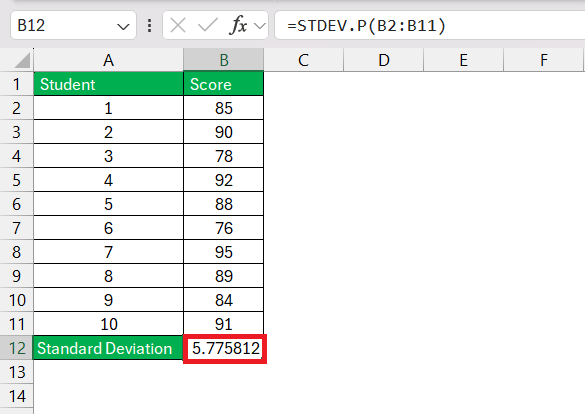The image size is (585, 414).
Task: Click the Standard Deviation label cell
Action: (x=108, y=348)
